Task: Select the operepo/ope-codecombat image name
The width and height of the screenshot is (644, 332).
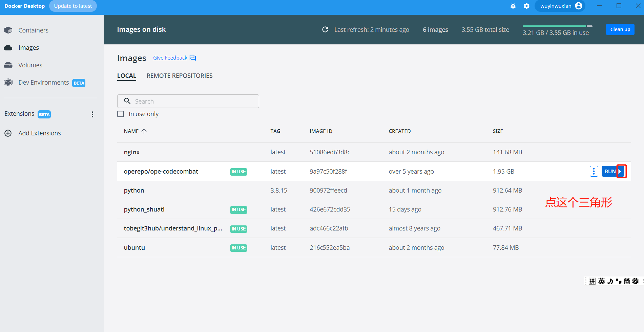Action: [x=161, y=172]
